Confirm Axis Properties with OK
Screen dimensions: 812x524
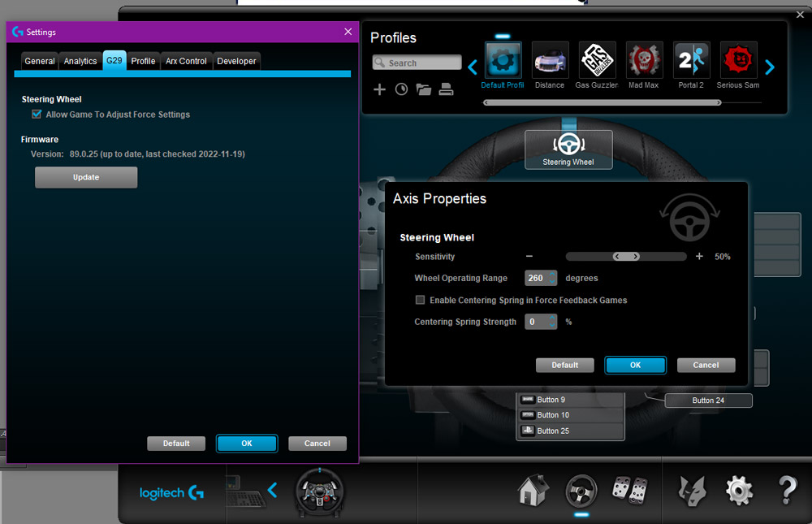(635, 365)
